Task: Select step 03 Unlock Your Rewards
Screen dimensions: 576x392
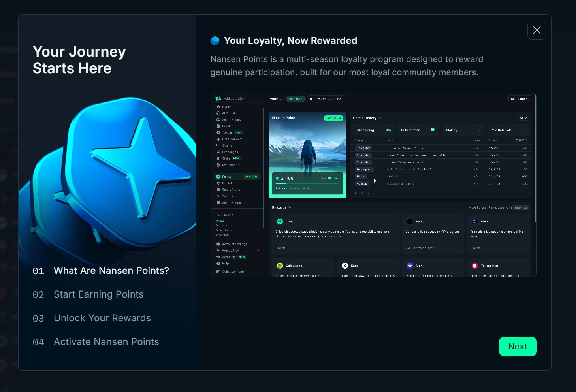Action: pos(102,318)
